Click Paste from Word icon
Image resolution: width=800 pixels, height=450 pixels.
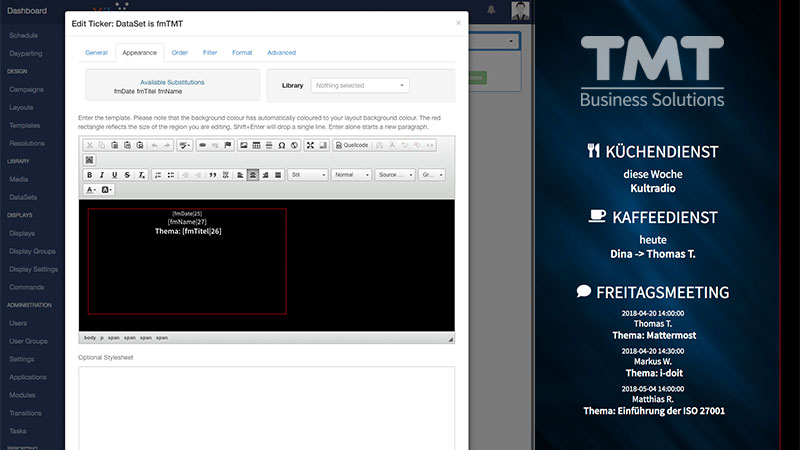click(139, 145)
